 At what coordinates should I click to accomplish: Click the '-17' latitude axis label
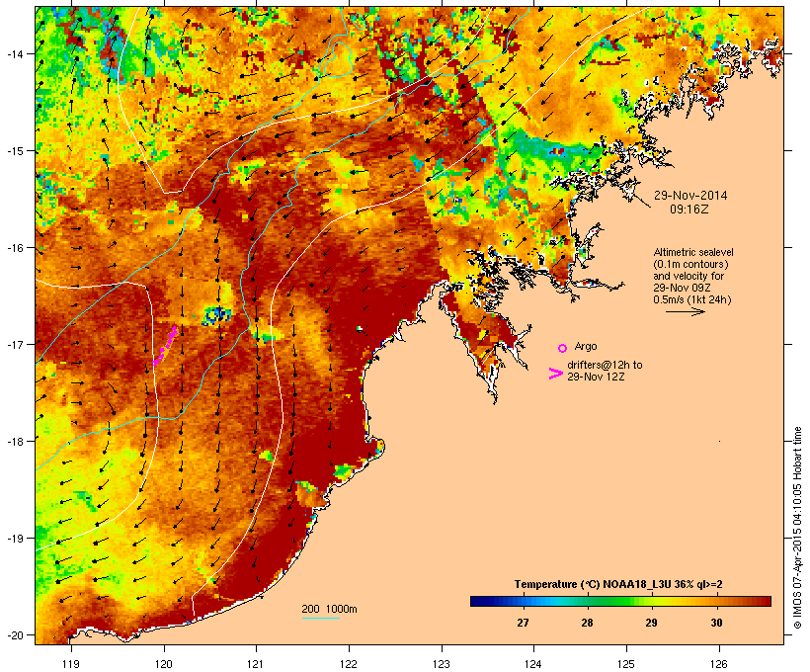tap(15, 344)
